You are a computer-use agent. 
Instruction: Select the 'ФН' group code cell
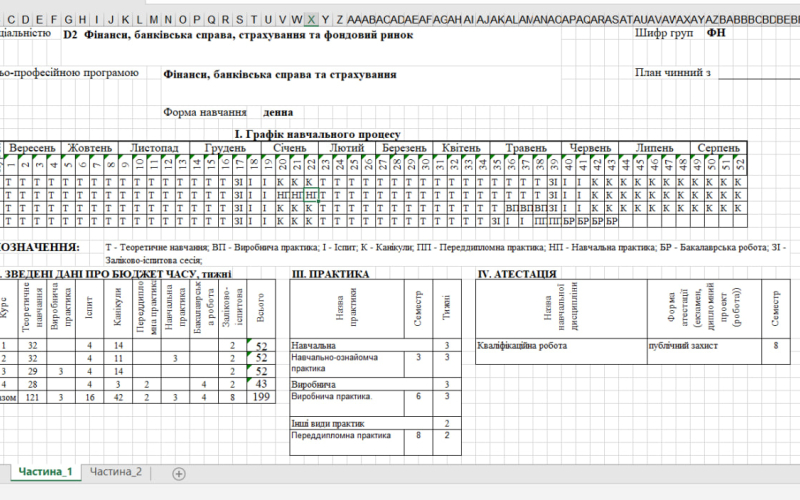tap(716, 33)
